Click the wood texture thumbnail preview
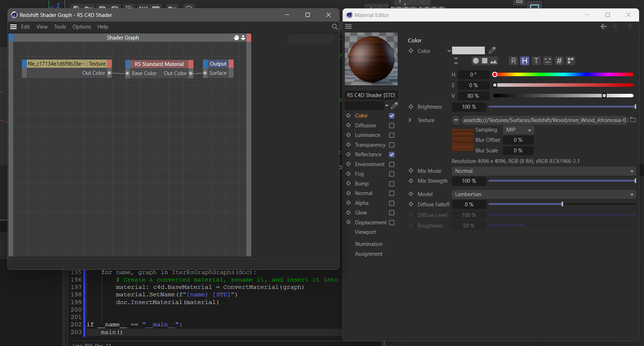 tap(462, 140)
